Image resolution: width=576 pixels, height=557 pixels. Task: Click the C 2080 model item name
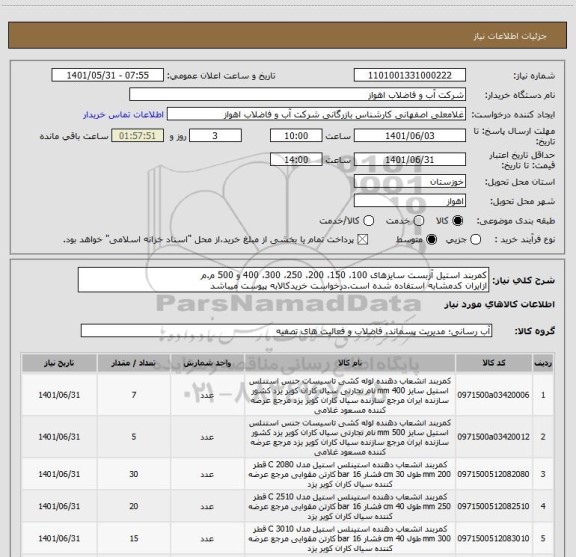(x=350, y=474)
